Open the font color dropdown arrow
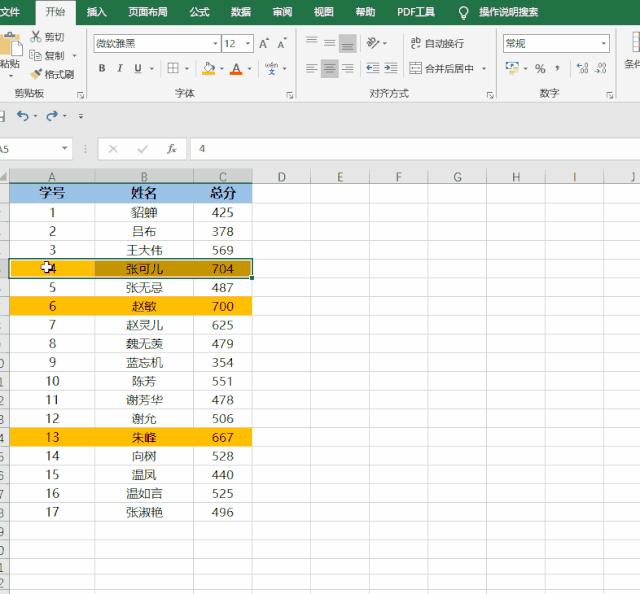640x594 pixels. (x=249, y=68)
